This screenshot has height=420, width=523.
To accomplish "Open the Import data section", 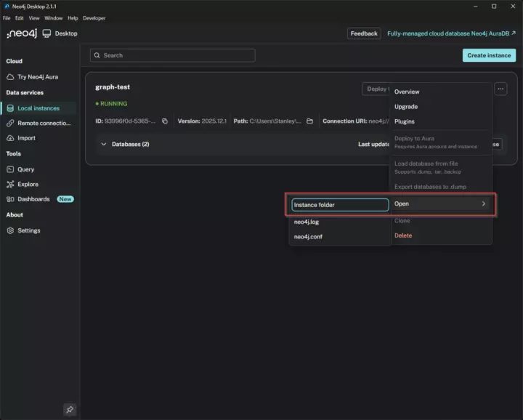I will [x=26, y=138].
